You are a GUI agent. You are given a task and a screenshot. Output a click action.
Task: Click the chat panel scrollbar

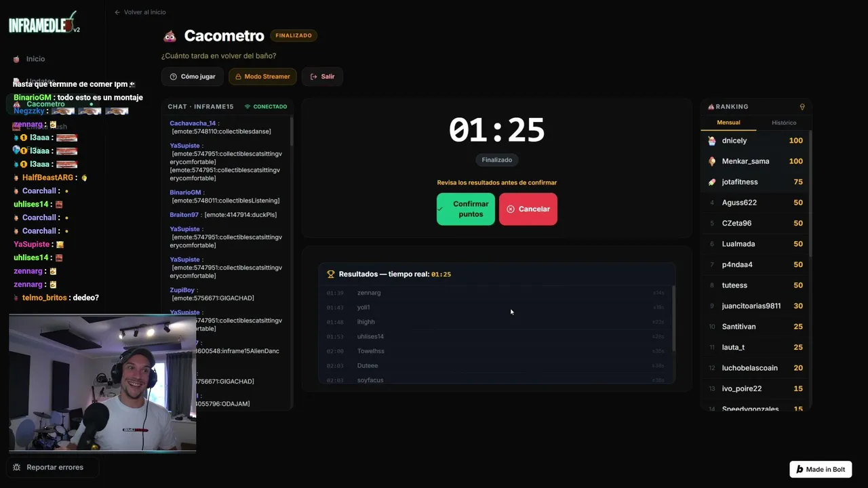pyautogui.click(x=292, y=131)
